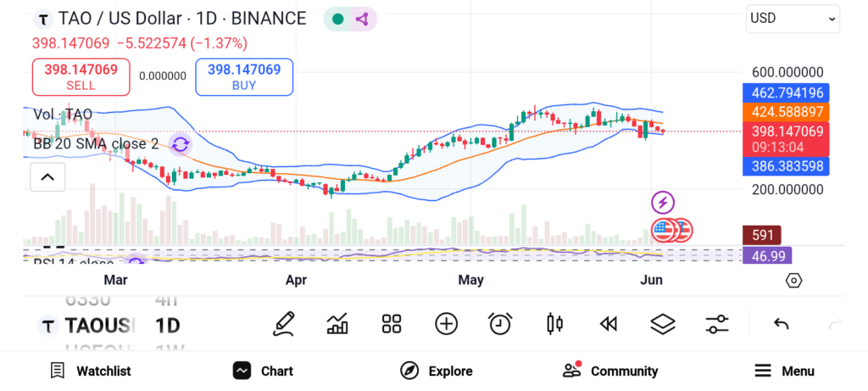Image resolution: width=868 pixels, height=391 pixels.
Task: Open the Menu tab
Action: tap(784, 371)
